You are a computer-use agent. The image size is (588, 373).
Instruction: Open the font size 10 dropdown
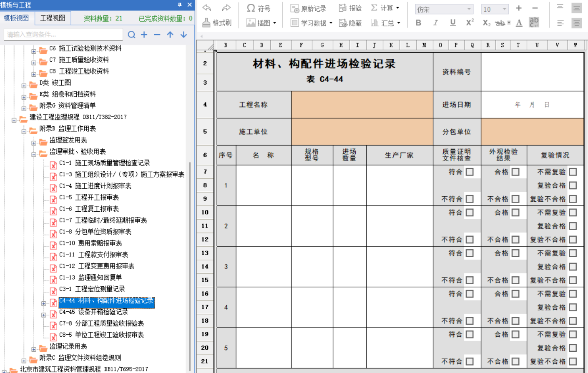point(504,9)
